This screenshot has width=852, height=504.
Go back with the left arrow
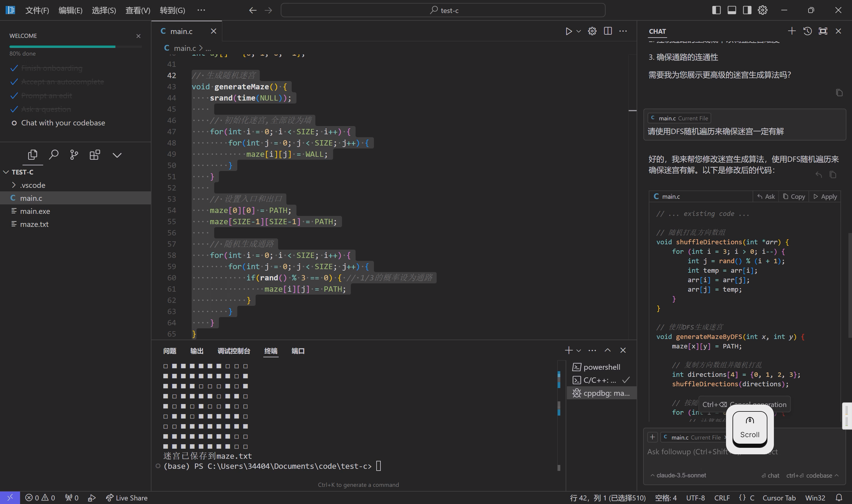coord(253,10)
